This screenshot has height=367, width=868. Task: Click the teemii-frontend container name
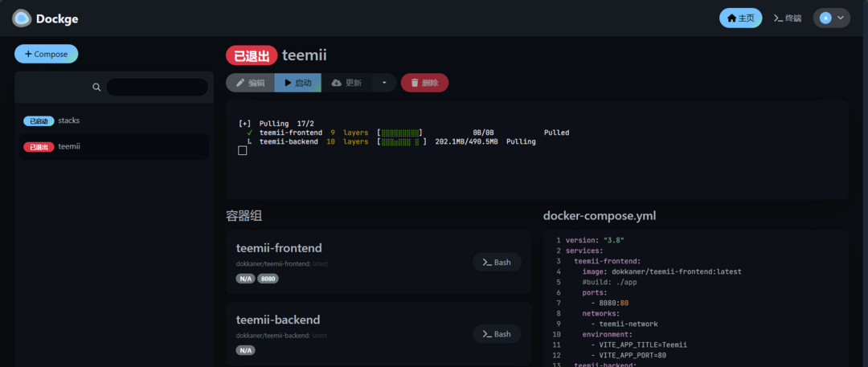point(279,248)
